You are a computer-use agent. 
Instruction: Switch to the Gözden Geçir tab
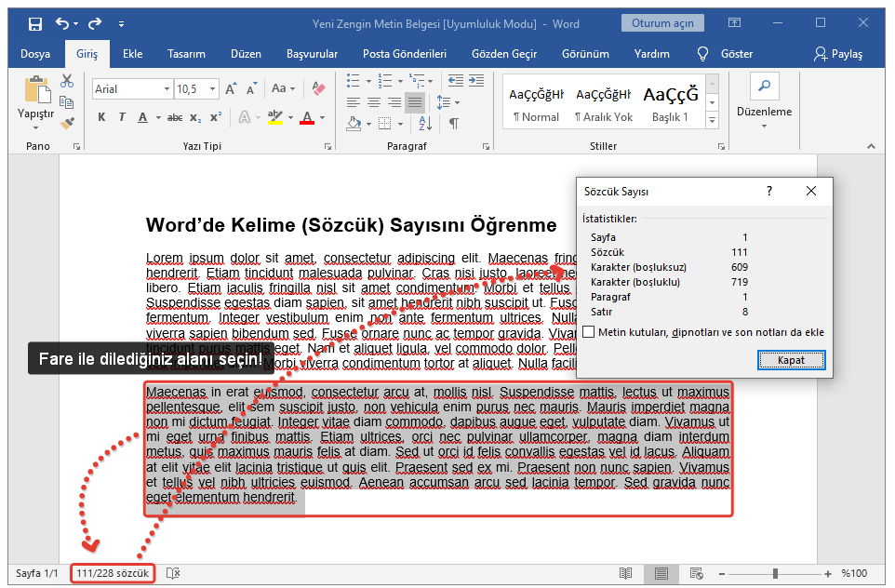point(504,54)
